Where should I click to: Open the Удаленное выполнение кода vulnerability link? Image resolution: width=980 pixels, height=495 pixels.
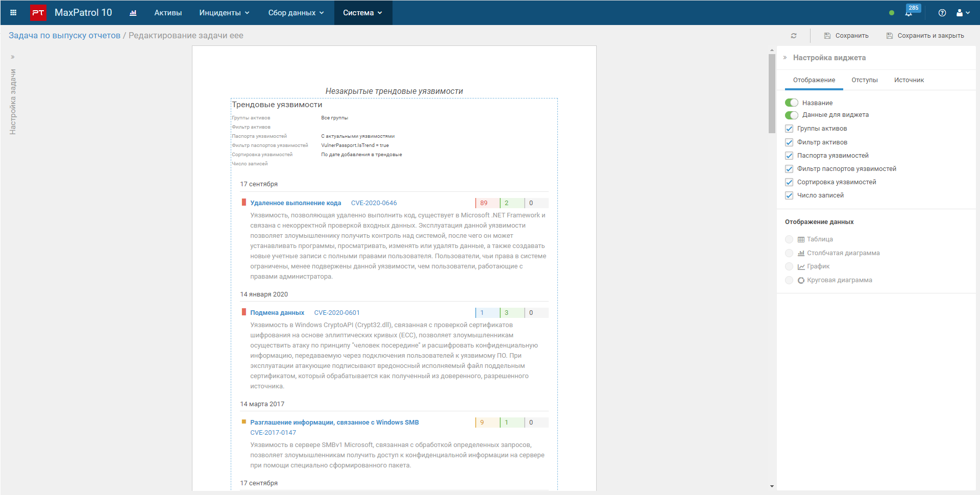pyautogui.click(x=296, y=203)
